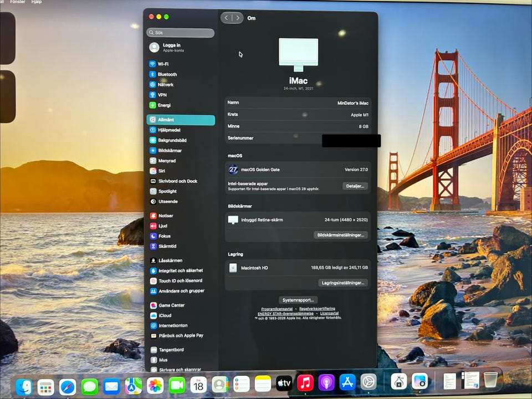Launch Music from the Dock

(x=305, y=383)
